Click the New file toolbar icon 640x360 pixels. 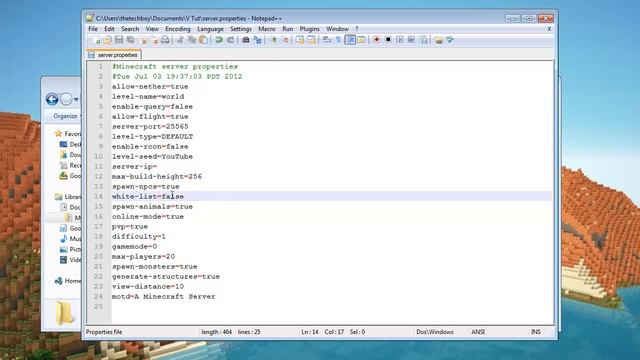(96, 40)
